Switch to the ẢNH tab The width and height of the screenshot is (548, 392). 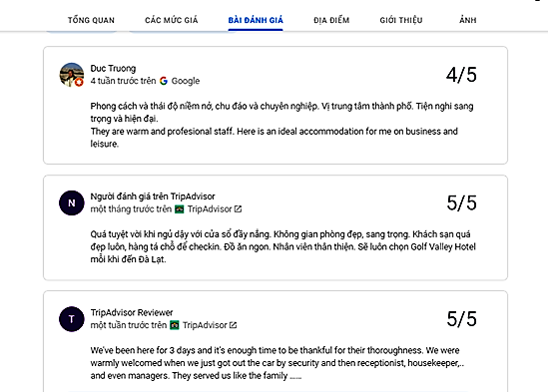point(467,20)
